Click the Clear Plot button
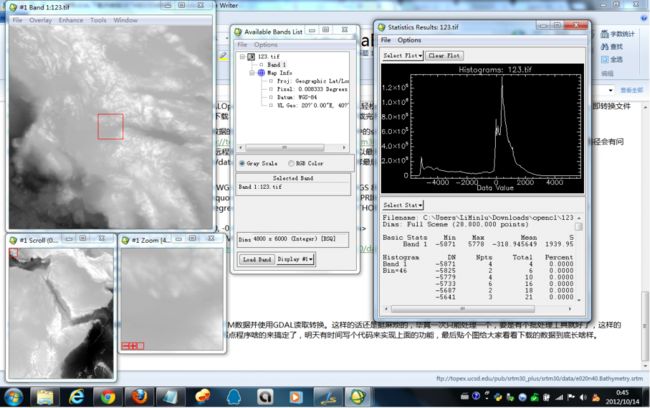 click(x=444, y=56)
